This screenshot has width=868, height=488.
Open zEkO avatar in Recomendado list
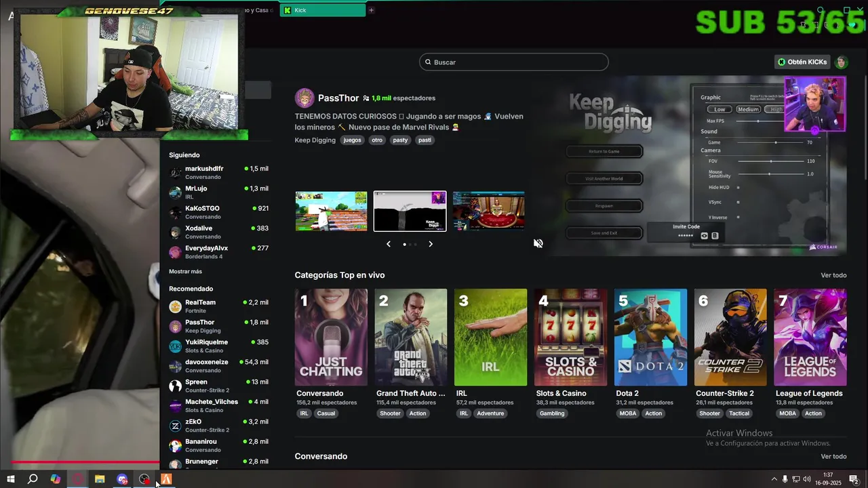176,426
